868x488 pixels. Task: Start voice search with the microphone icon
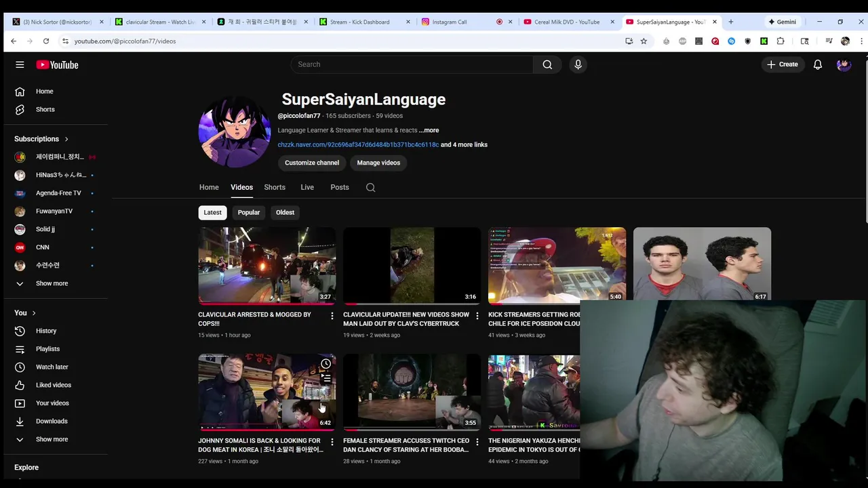[x=578, y=64]
